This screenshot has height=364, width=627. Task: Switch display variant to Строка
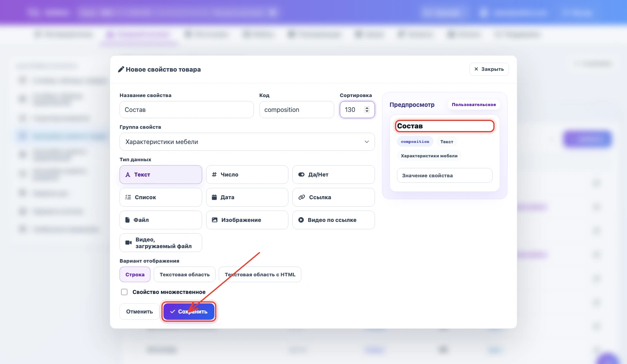tap(135, 274)
